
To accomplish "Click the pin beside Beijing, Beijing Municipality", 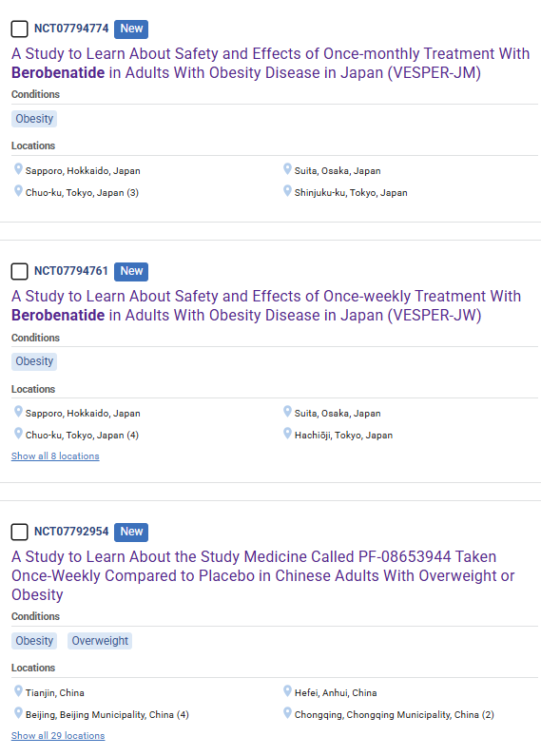I will pyautogui.click(x=18, y=713).
